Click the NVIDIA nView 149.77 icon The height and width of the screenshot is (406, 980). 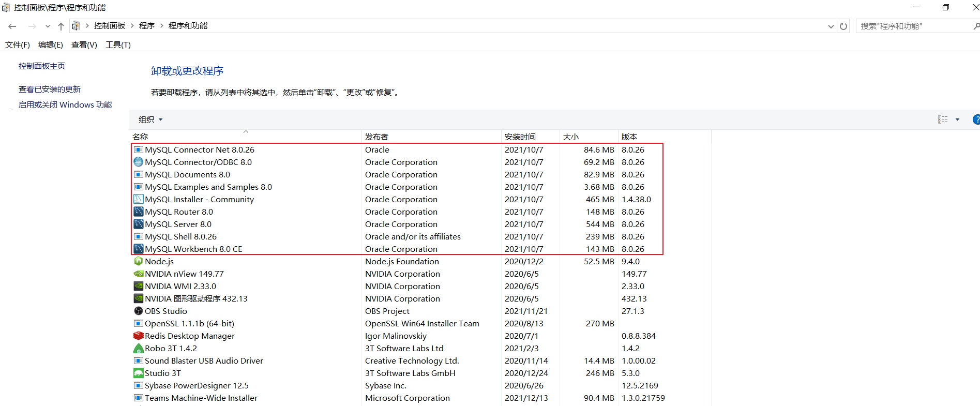point(139,274)
